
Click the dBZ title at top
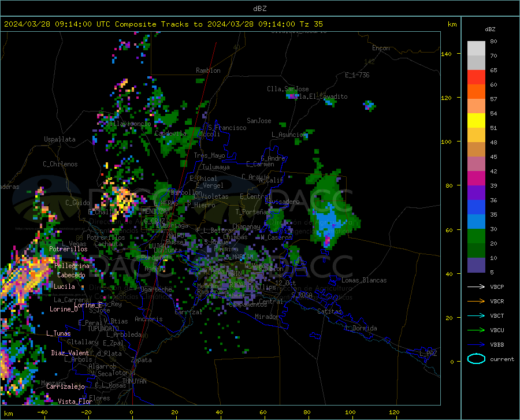(259, 9)
